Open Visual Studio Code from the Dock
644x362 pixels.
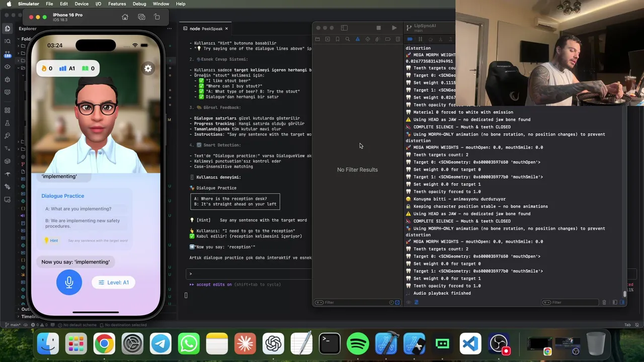[x=470, y=344]
